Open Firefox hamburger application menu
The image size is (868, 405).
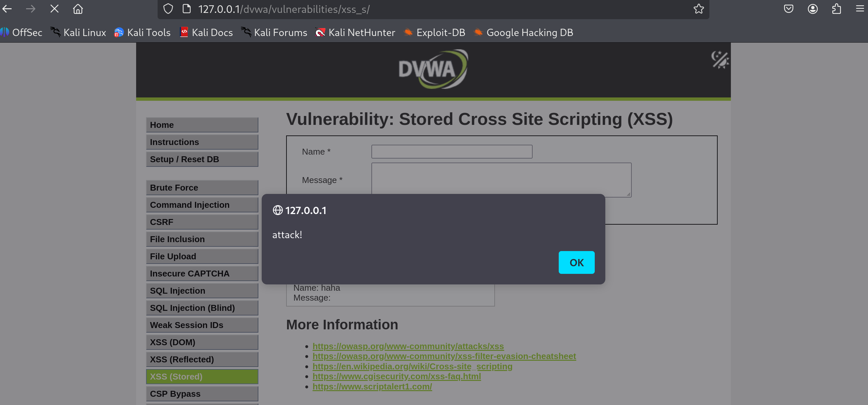pos(860,9)
